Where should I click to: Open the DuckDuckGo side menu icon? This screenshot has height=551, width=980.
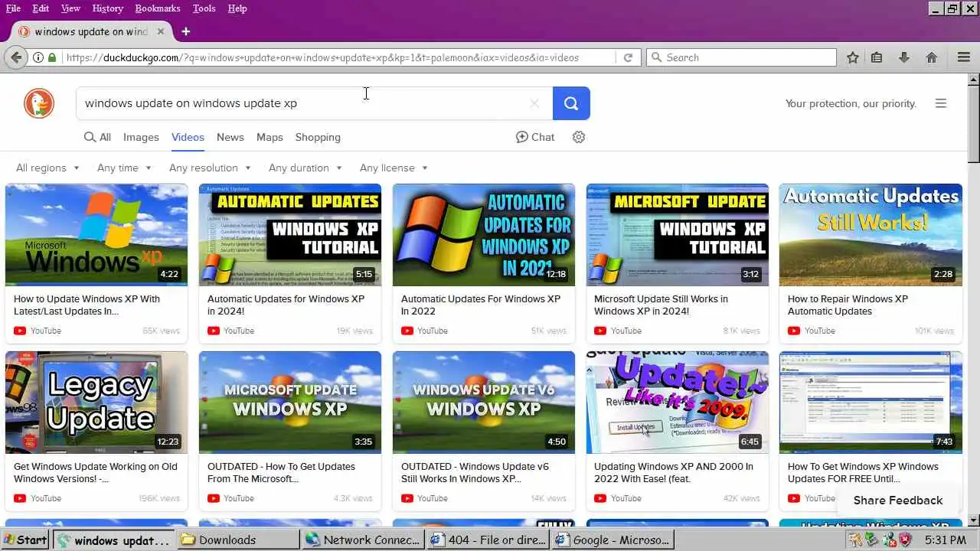[941, 103]
